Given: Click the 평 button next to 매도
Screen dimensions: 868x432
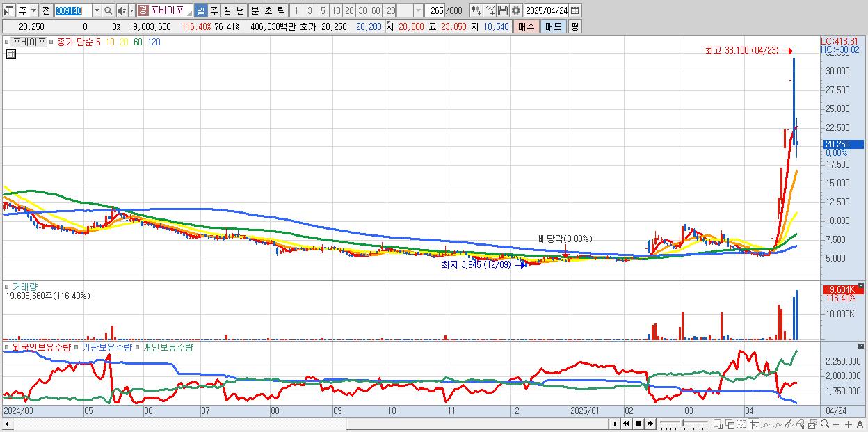Looking at the screenshot, I should [x=575, y=26].
